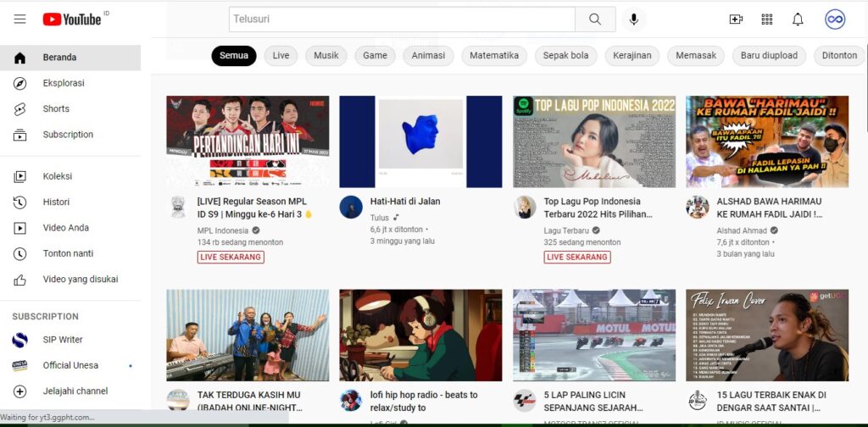This screenshot has height=427, width=868.
Task: Open Jelajahi channel link
Action: 70,391
